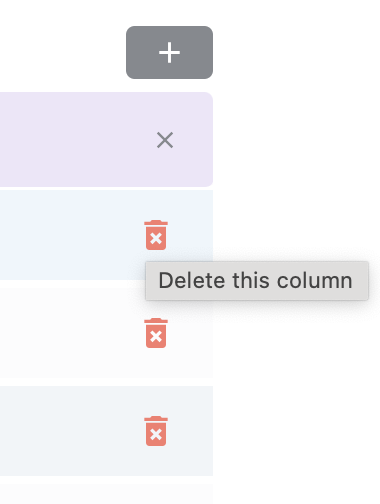Screen dimensions: 380x504
Task: Click the word 'Delete' in the tooltip
Action: [192, 281]
